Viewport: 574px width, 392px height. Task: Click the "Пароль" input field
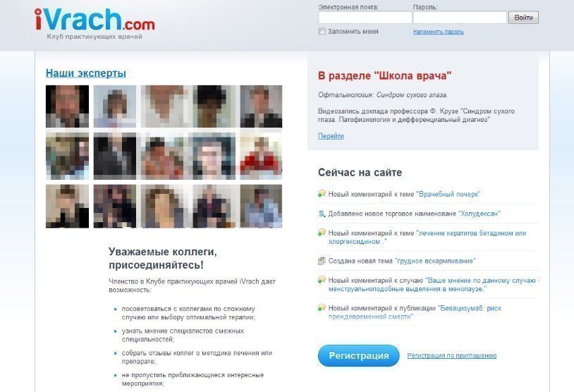[x=460, y=18]
